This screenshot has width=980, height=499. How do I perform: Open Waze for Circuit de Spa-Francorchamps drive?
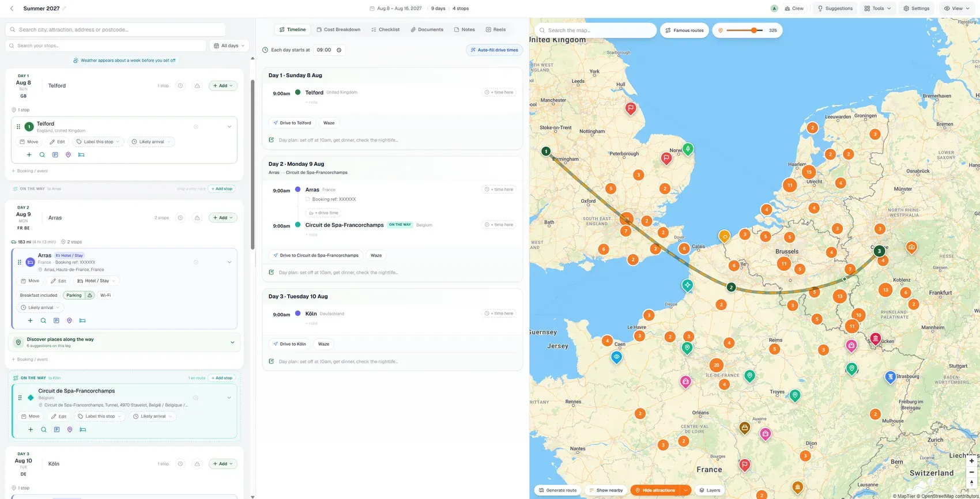376,255
